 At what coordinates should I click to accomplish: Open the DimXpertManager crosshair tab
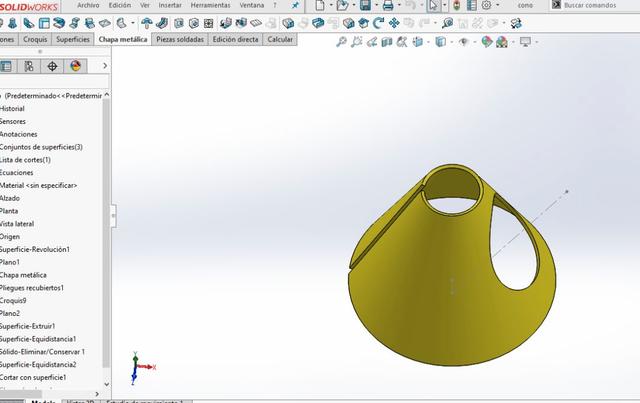coord(52,66)
